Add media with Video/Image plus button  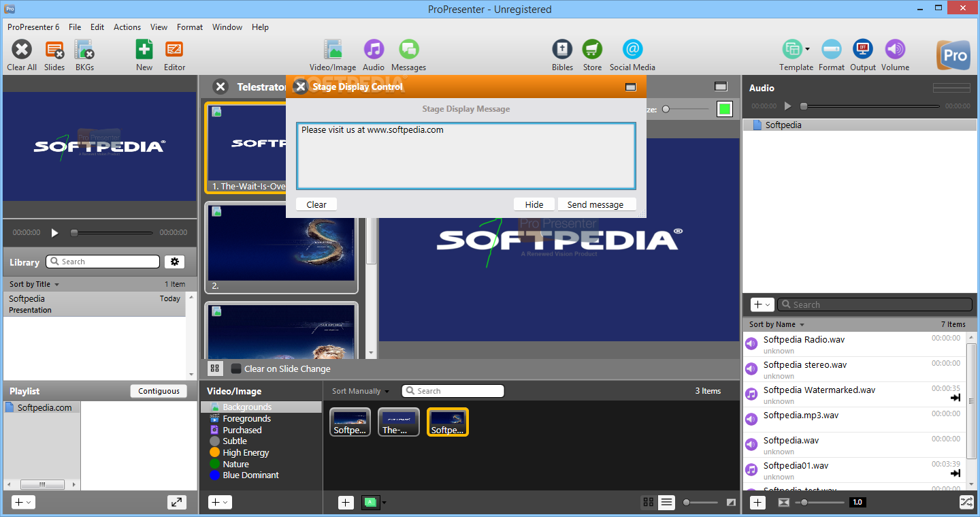[346, 503]
